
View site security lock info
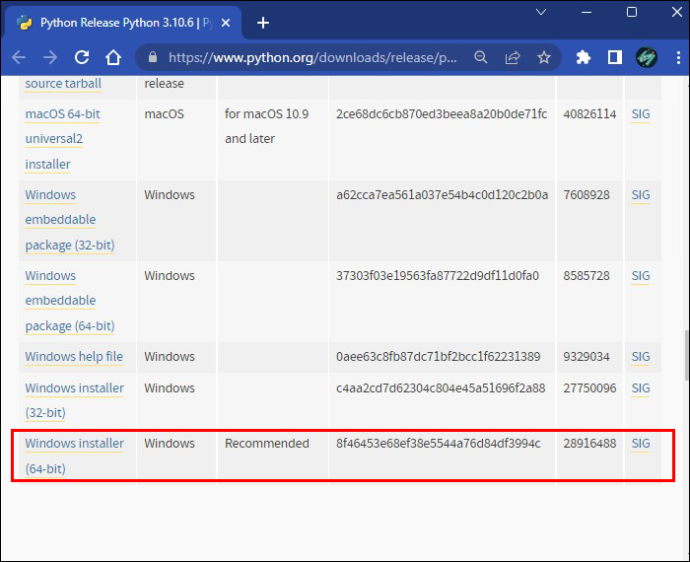point(153,57)
